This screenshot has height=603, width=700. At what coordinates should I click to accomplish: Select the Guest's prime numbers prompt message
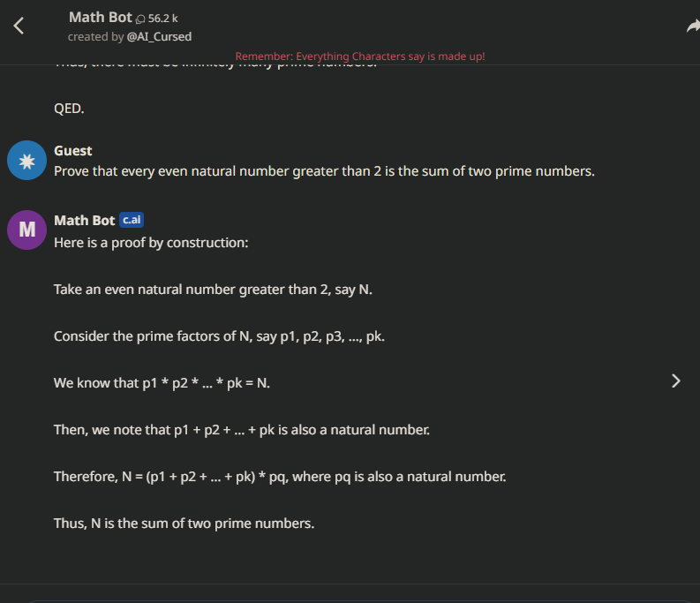324,171
